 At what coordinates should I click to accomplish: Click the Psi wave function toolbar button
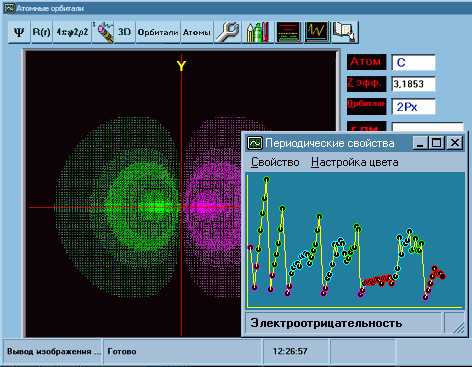pyautogui.click(x=19, y=32)
